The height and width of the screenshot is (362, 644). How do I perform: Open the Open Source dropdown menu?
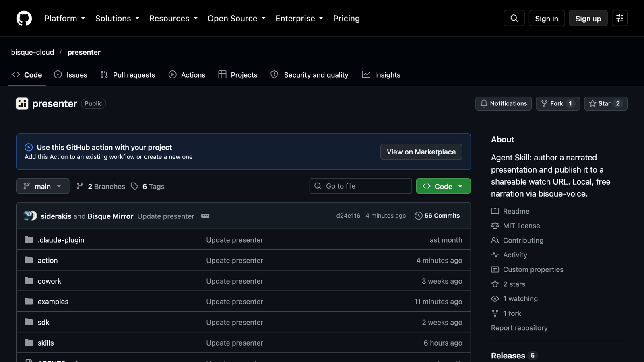237,18
